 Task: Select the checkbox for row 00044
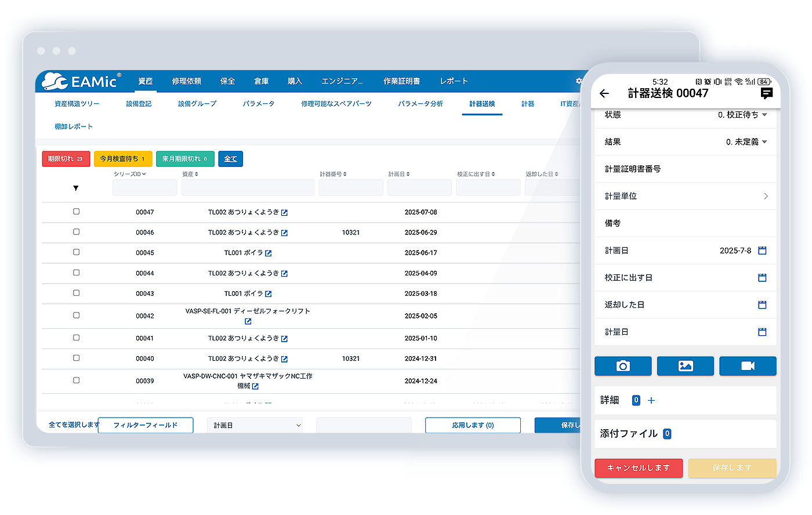coord(76,273)
